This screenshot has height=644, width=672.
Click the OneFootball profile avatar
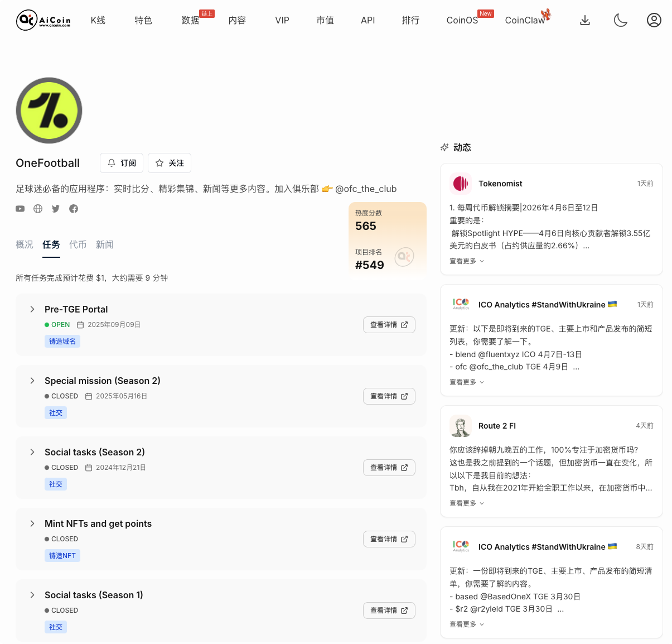pyautogui.click(x=49, y=110)
